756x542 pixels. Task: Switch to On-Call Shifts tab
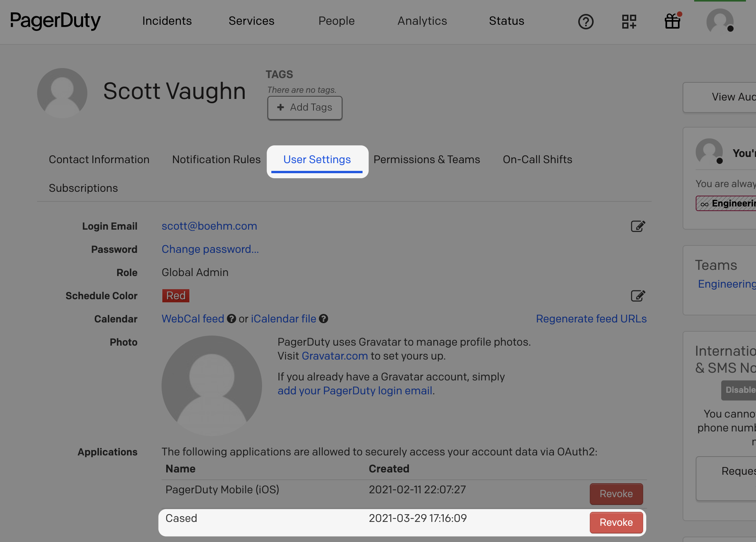(537, 159)
